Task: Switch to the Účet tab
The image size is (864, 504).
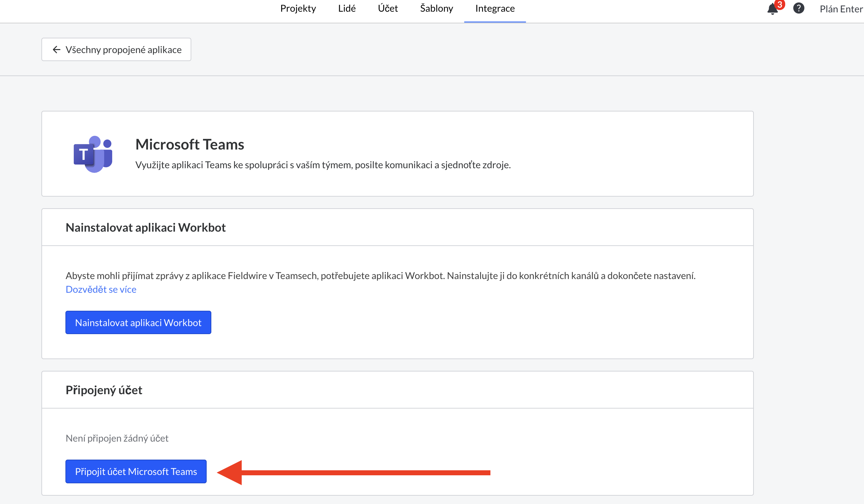Action: (388, 8)
